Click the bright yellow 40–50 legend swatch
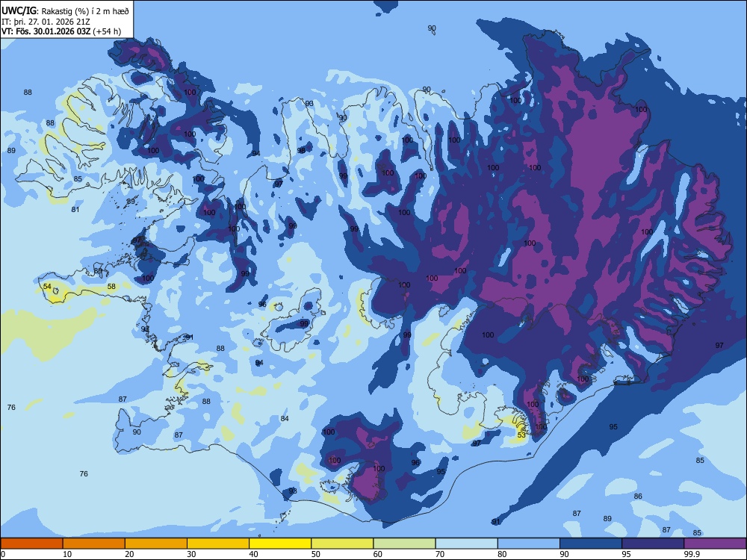This screenshot has height=560, width=747. pos(280,544)
